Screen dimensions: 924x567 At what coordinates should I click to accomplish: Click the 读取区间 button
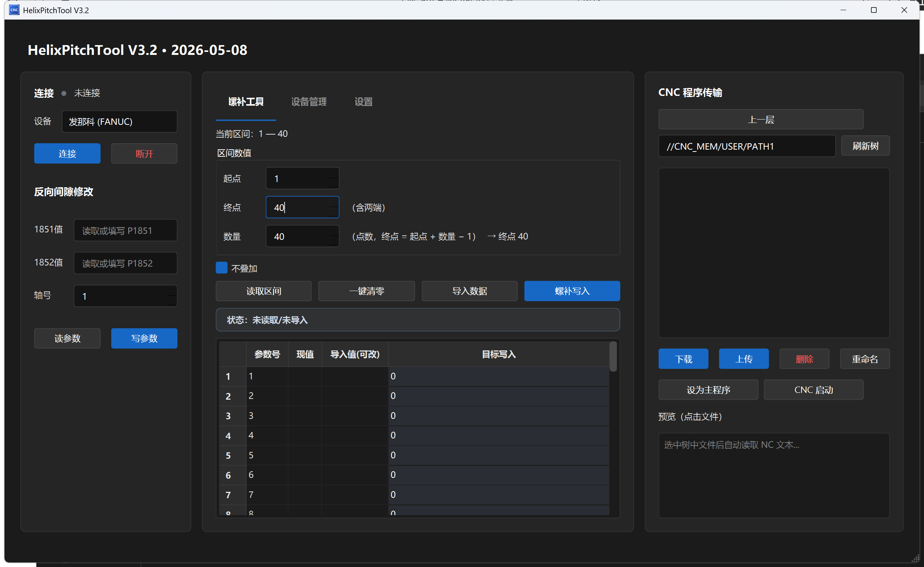pyautogui.click(x=264, y=291)
